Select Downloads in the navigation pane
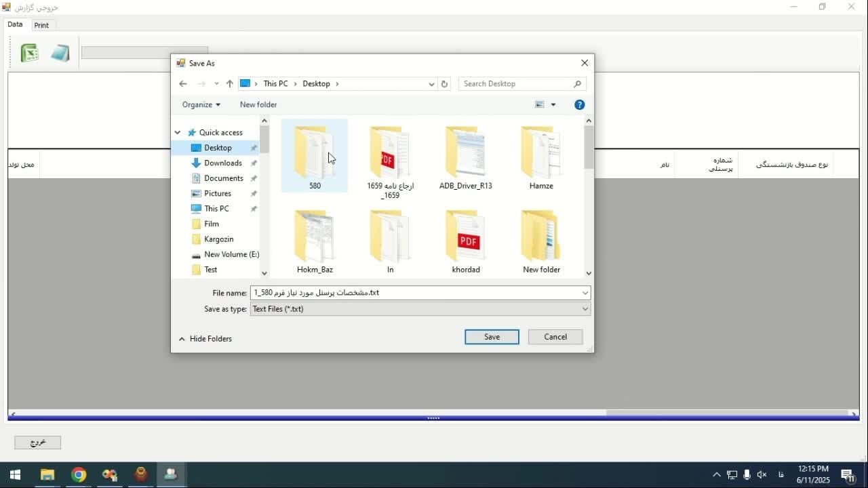The image size is (868, 488). (x=222, y=163)
